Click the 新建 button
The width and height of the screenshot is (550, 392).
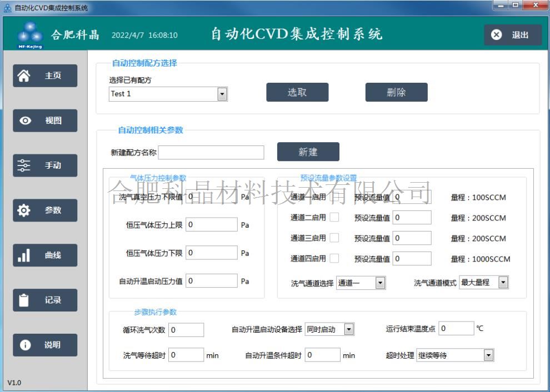point(308,152)
